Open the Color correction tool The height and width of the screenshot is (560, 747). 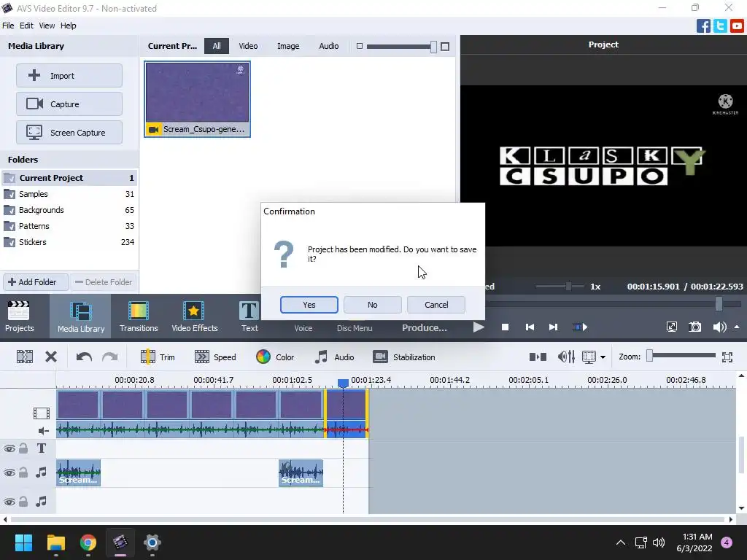[275, 357]
